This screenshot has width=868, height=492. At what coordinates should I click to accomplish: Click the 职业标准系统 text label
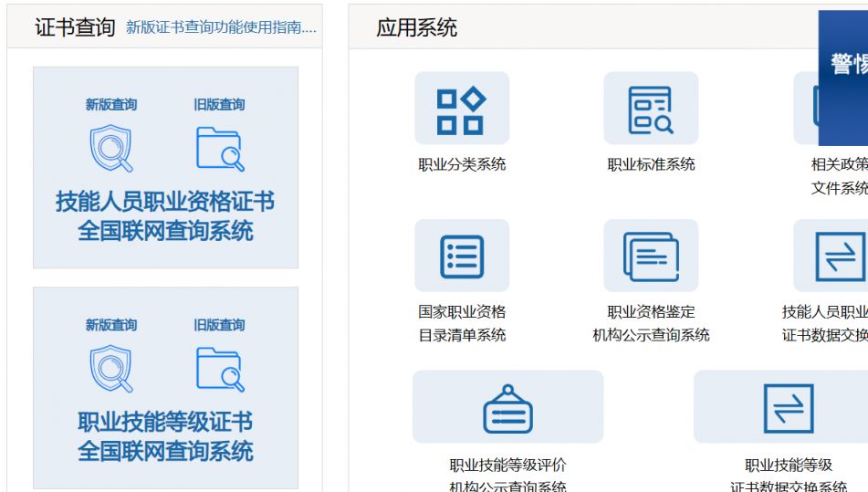pyautogui.click(x=651, y=164)
